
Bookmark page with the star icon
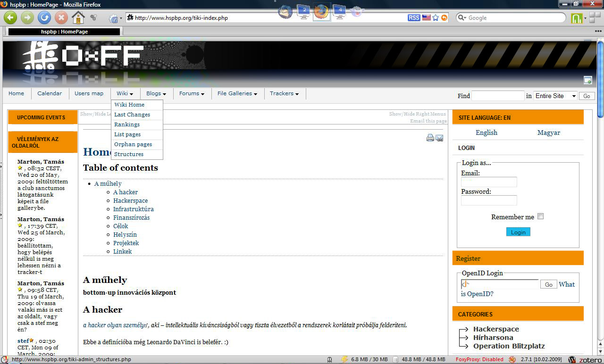tap(436, 18)
